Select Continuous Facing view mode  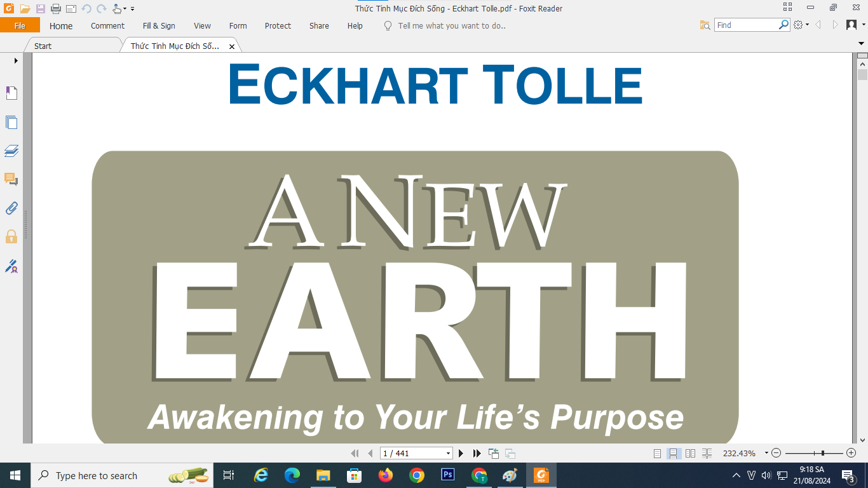tap(707, 453)
